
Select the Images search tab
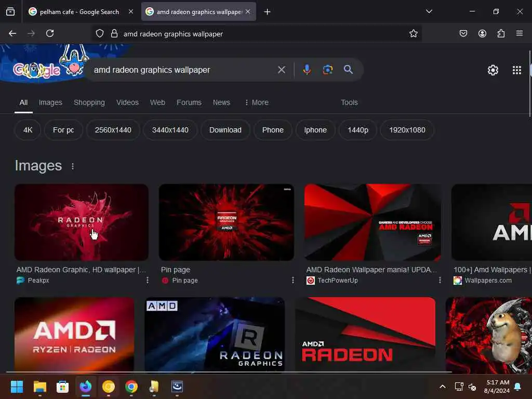[x=50, y=102]
